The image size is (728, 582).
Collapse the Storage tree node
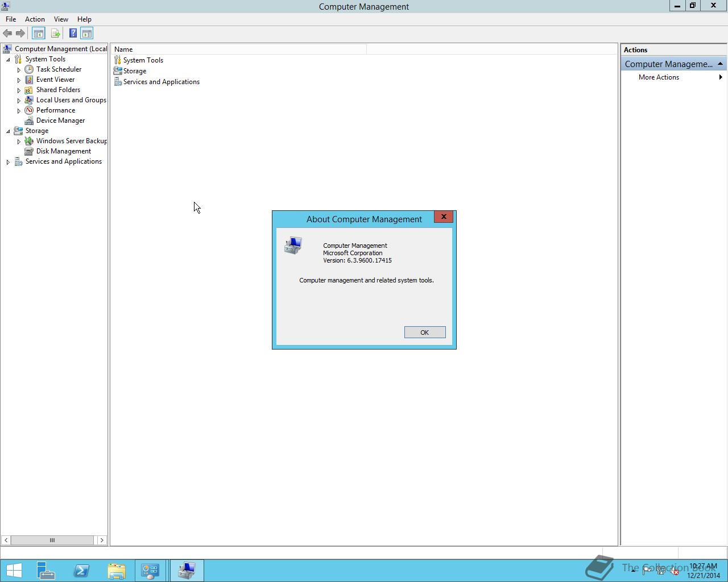tap(8, 131)
